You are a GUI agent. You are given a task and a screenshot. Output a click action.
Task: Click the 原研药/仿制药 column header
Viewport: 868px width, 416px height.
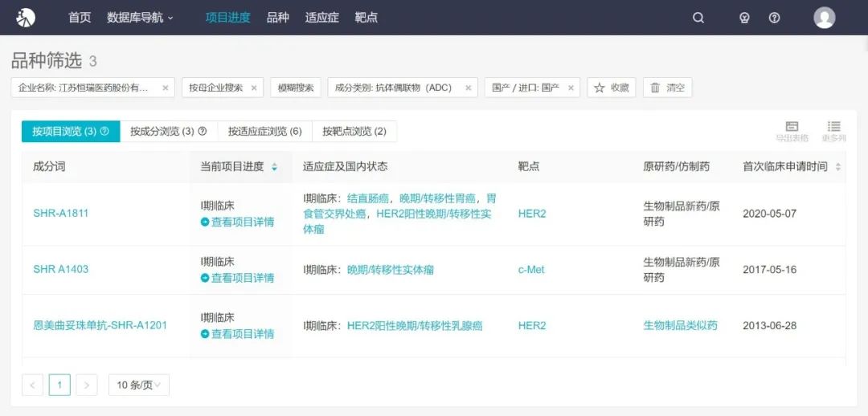[677, 167]
